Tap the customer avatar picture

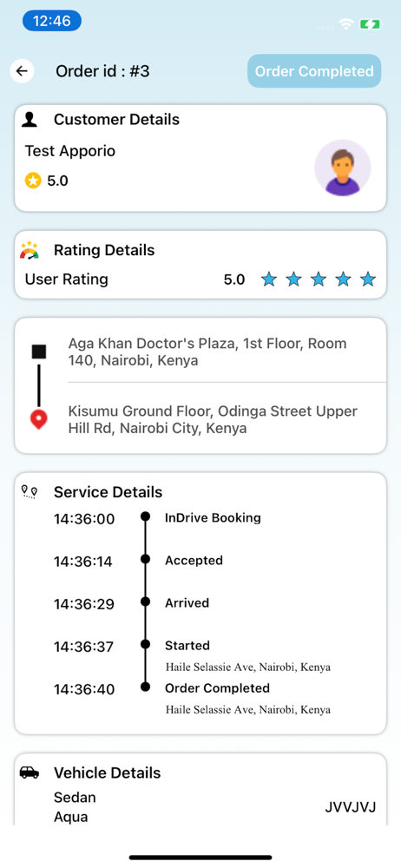click(342, 168)
